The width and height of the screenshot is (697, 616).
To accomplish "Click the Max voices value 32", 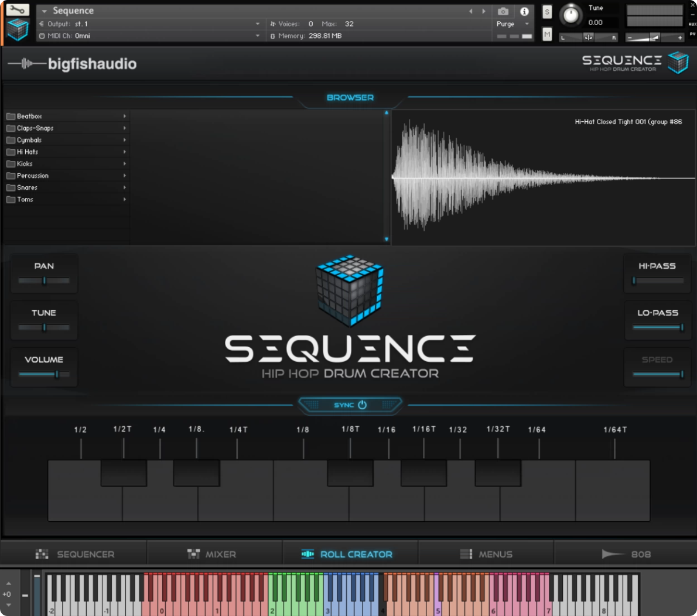I will pos(350,24).
